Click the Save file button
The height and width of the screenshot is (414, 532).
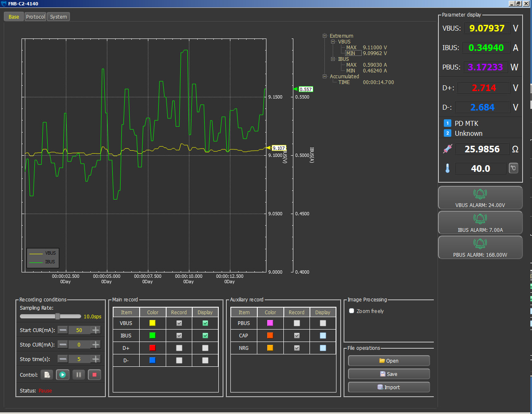tap(389, 374)
